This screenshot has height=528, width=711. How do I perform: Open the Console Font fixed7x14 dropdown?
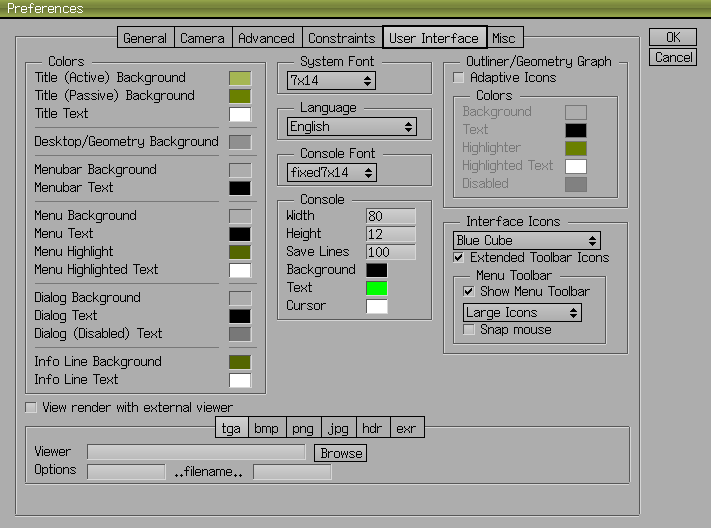(x=332, y=172)
